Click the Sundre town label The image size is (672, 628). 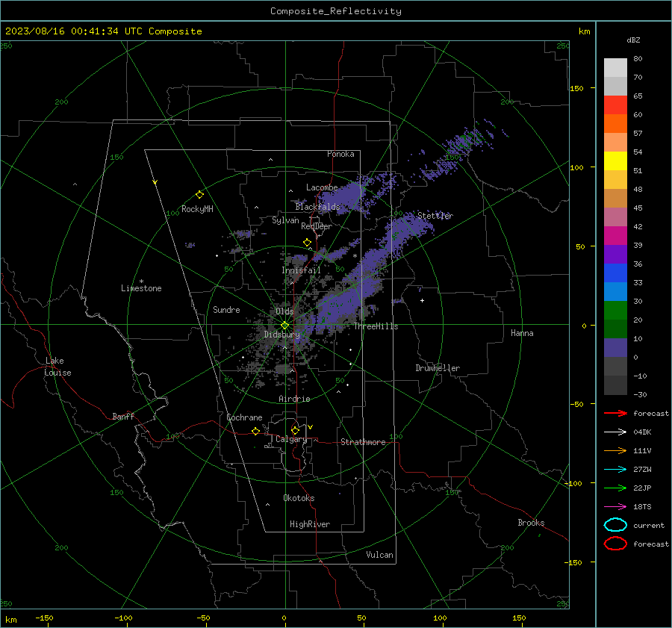point(226,310)
